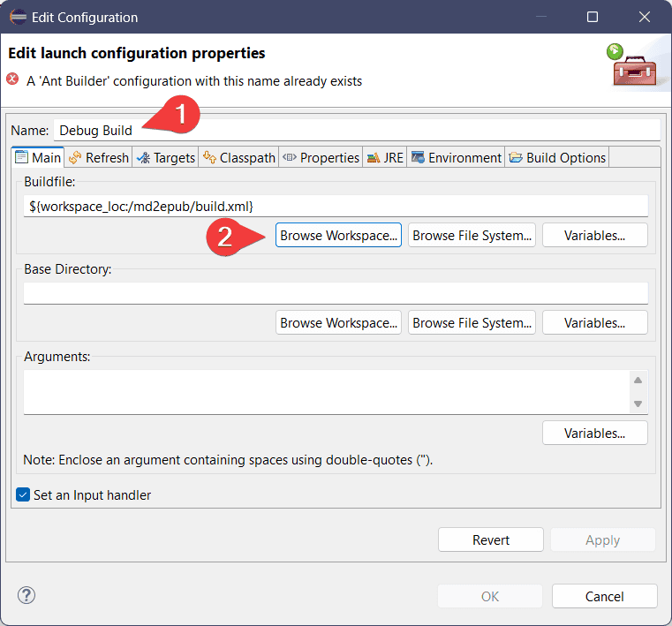Switch to the Refresh tab
Screen dimensions: 672x626
99,158
